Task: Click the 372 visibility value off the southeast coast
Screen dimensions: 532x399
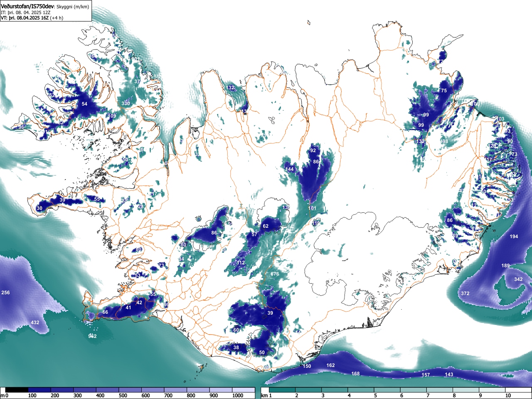Action: [x=465, y=293]
